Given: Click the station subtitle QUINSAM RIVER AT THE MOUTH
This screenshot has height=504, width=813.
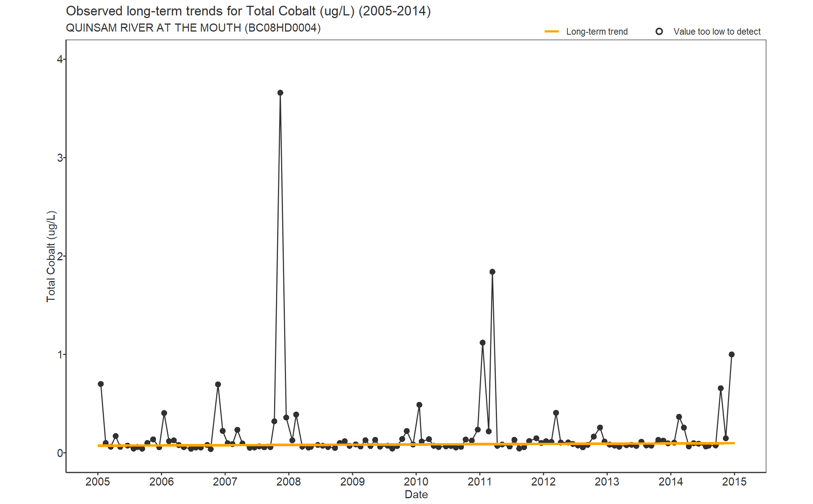Looking at the screenshot, I should 193,28.
